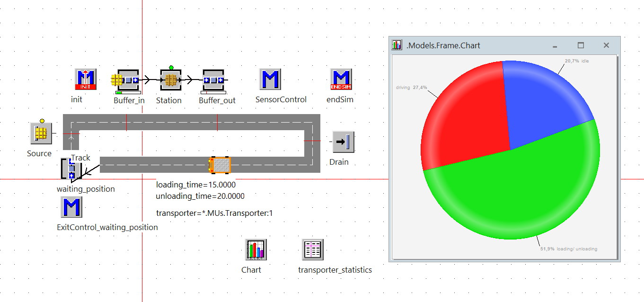Open the transporter_statistics table icon

click(313, 249)
